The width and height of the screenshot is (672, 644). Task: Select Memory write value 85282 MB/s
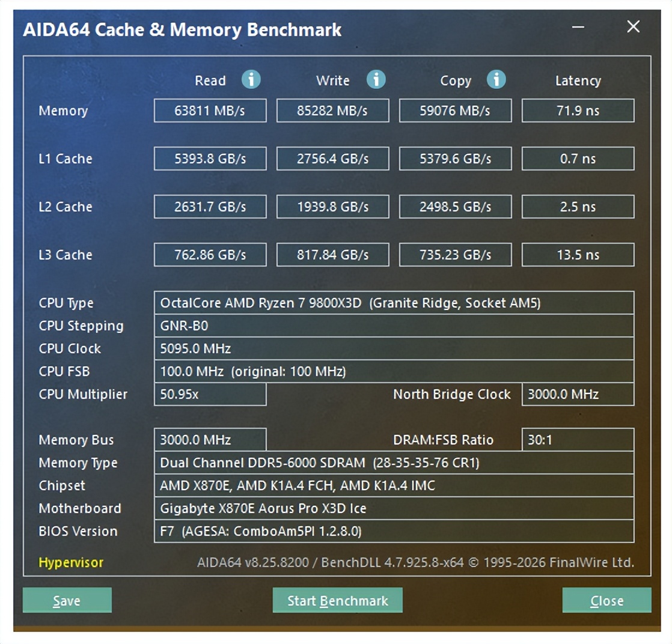332,111
